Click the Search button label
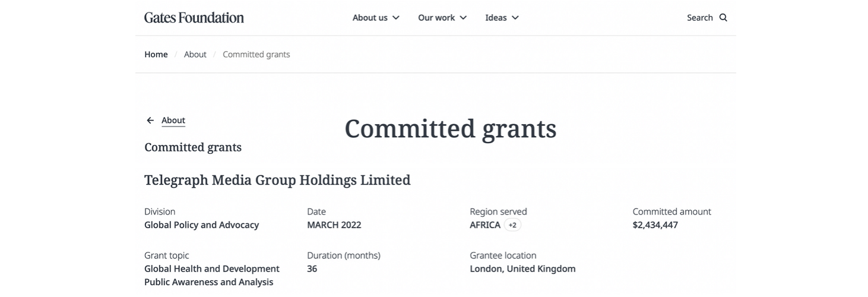Viewport: 868px width, 297px height. point(699,18)
